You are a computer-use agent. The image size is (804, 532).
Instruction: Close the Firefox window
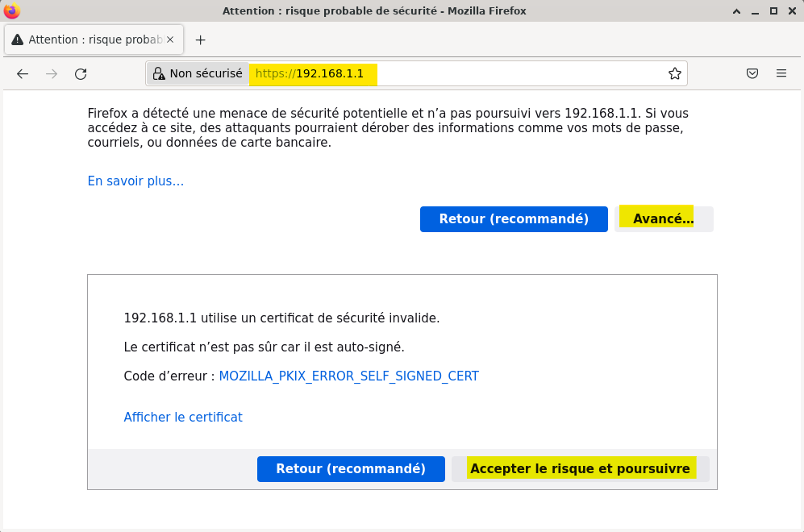[792, 10]
